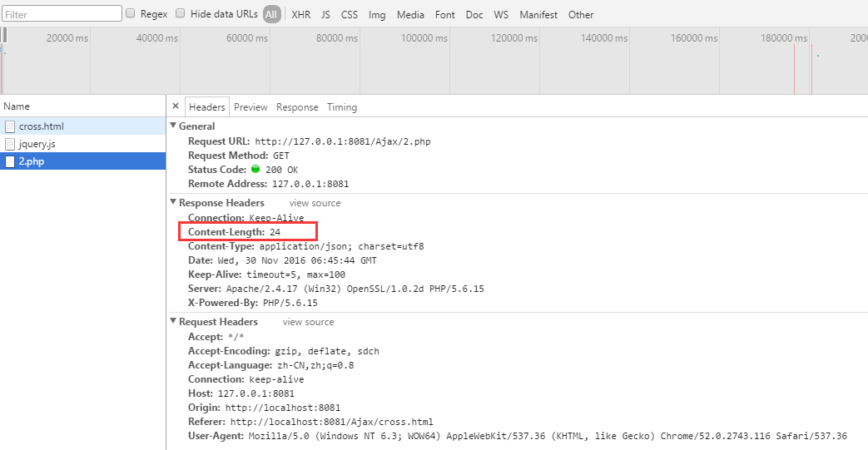Screen dimensions: 868x450
Task: Filter requests by Manifest
Action: tap(538, 15)
